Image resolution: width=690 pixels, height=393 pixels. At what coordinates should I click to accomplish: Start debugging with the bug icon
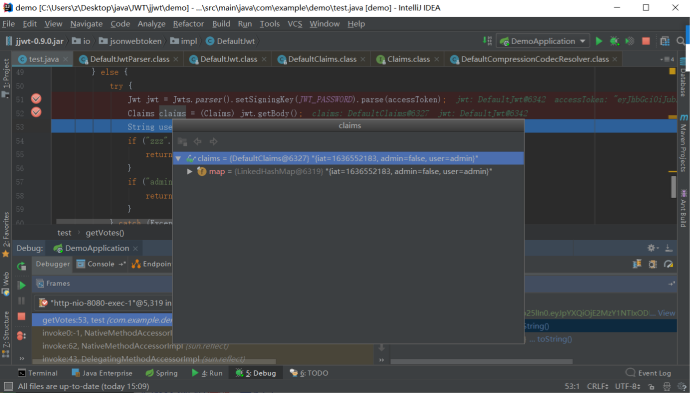coord(614,41)
